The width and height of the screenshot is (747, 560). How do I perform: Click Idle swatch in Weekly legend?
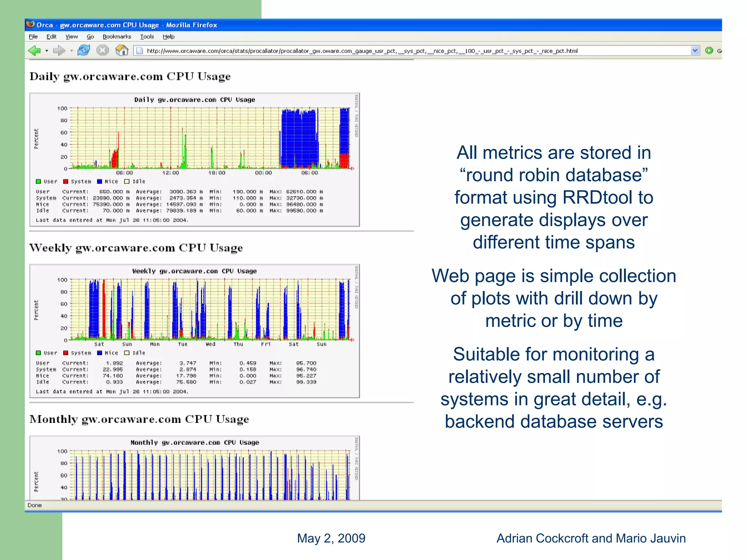coord(127,353)
